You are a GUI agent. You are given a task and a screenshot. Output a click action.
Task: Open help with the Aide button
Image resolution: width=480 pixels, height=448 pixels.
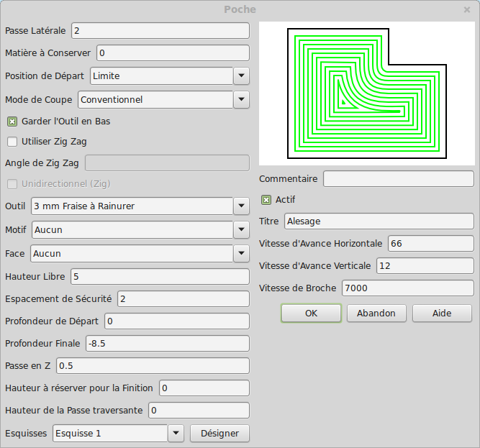pyautogui.click(x=442, y=314)
